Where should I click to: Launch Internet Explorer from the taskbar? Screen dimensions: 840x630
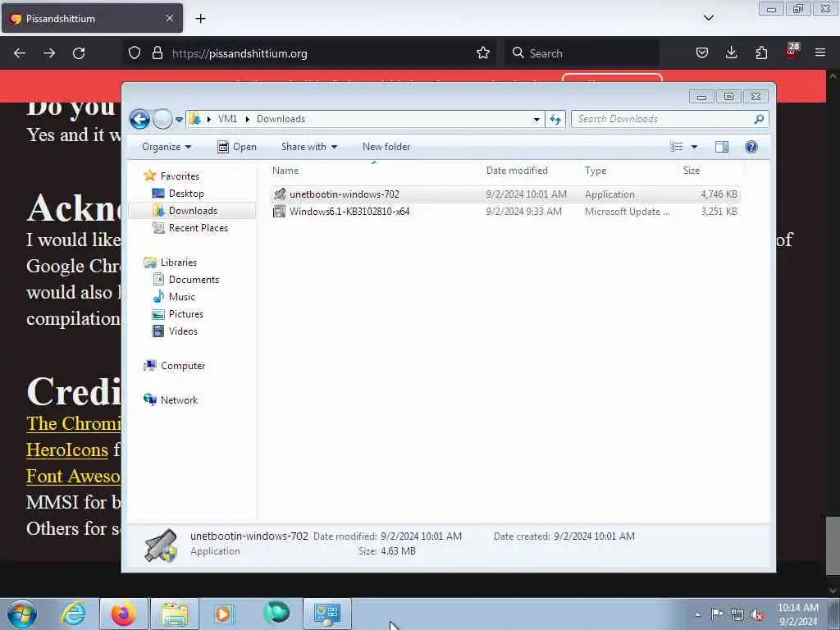pos(73,614)
